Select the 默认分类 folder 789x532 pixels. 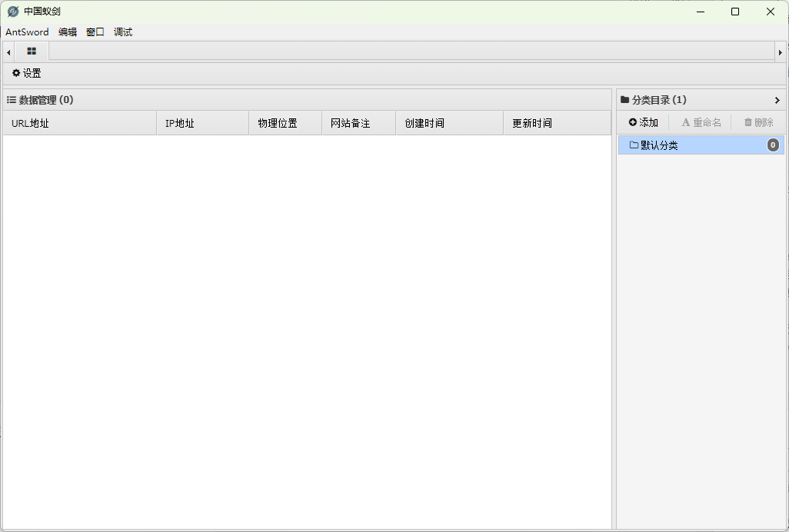point(658,145)
